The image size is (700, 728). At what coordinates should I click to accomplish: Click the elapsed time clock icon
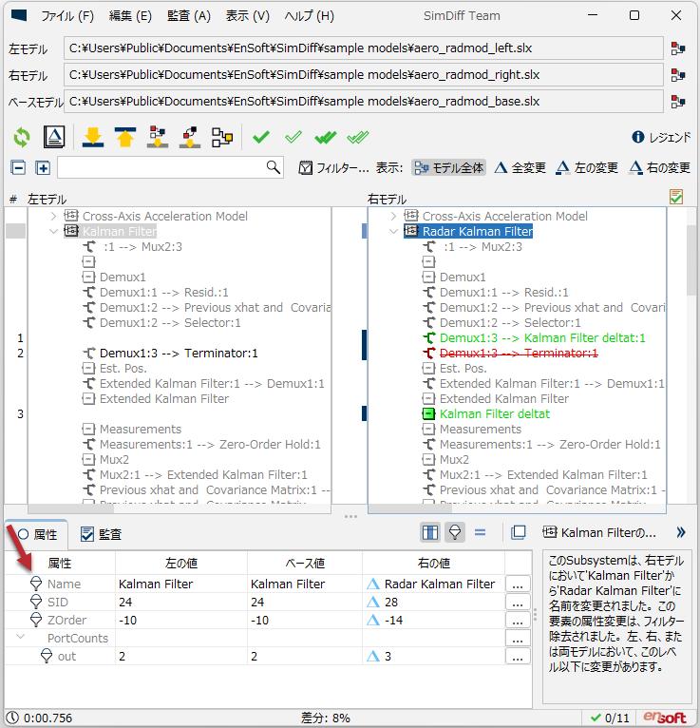point(12,718)
